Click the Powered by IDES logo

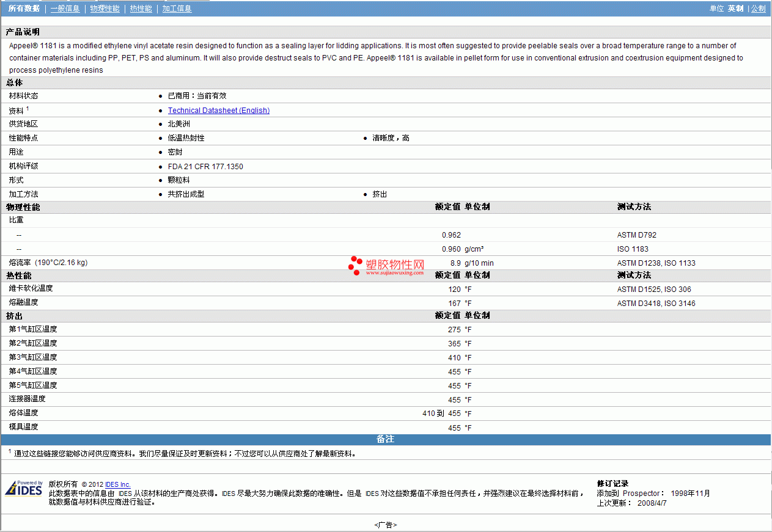[x=24, y=488]
